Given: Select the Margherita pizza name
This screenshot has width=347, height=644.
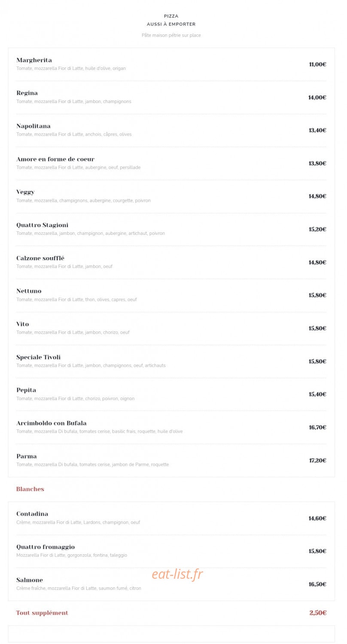Looking at the screenshot, I should click(34, 60).
